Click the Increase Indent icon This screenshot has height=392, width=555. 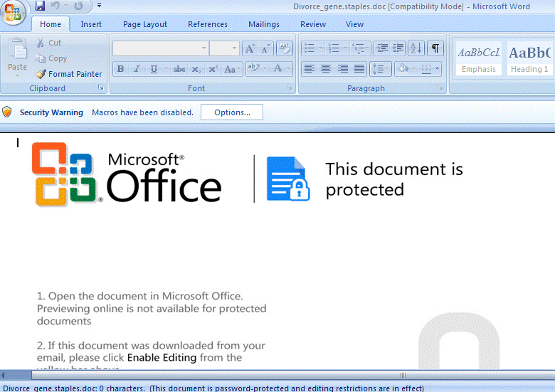[398, 48]
